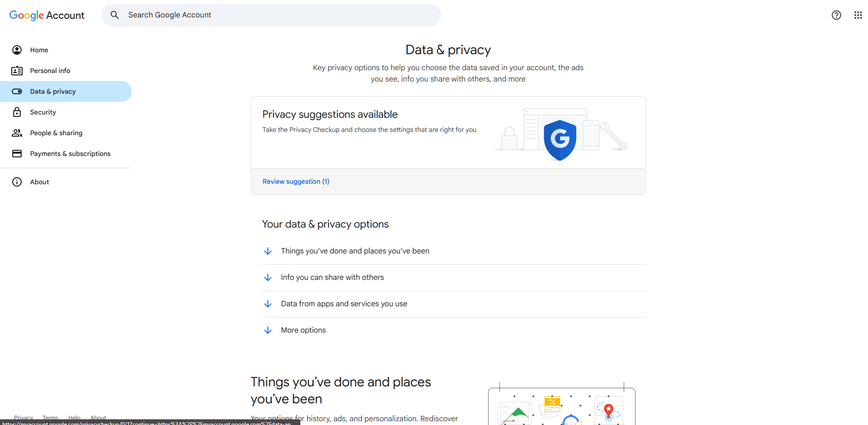Click the Home profile icon in sidebar

pyautogui.click(x=17, y=50)
